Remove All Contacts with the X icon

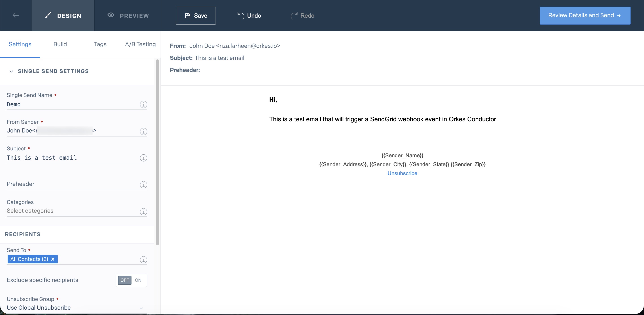[x=53, y=259]
